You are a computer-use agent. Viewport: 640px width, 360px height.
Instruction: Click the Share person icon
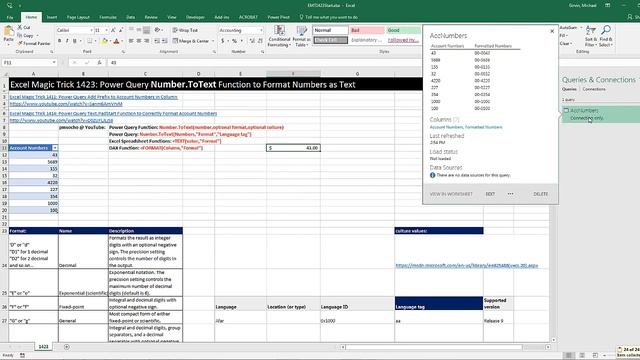coord(630,17)
